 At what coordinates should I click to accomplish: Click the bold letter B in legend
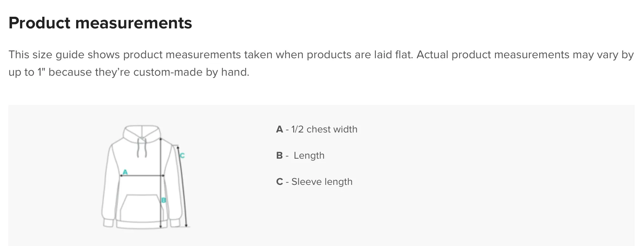(x=279, y=156)
